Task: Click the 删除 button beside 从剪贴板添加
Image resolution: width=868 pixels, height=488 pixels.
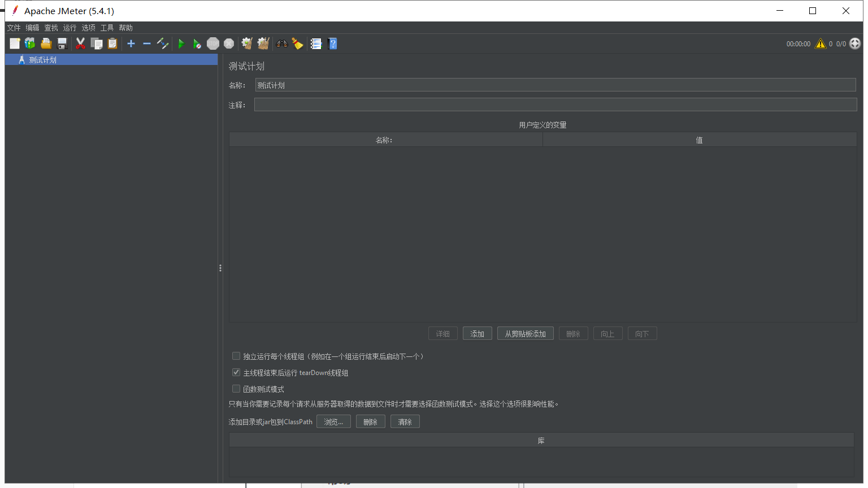Action: click(574, 334)
